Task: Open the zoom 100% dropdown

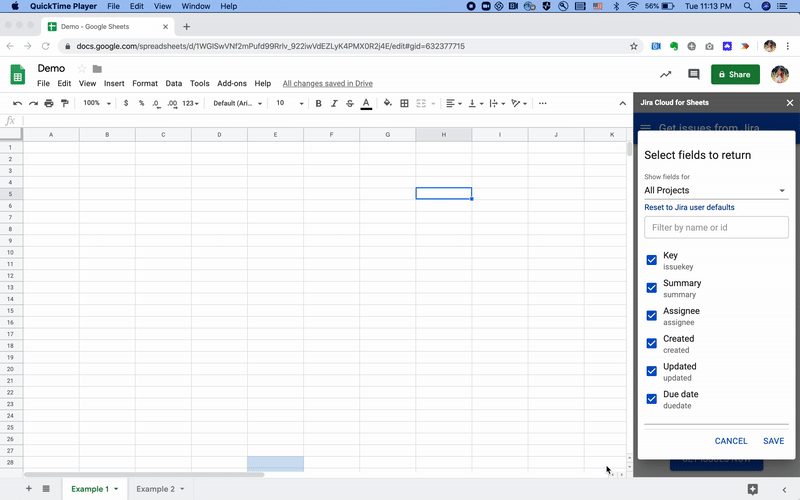Action: [x=97, y=103]
